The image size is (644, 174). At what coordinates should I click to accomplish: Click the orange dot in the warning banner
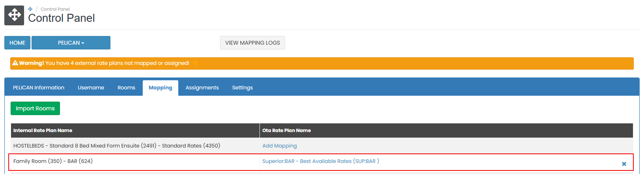click(x=195, y=63)
